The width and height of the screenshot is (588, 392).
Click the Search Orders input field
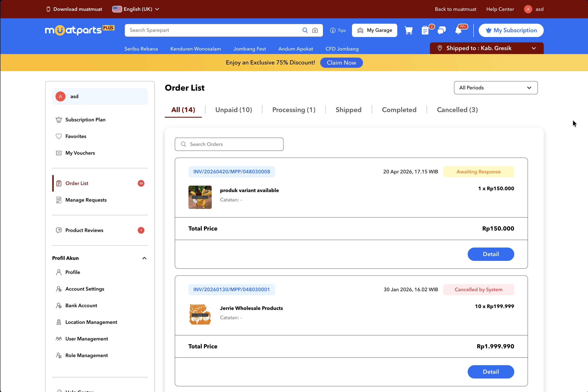pyautogui.click(x=229, y=144)
